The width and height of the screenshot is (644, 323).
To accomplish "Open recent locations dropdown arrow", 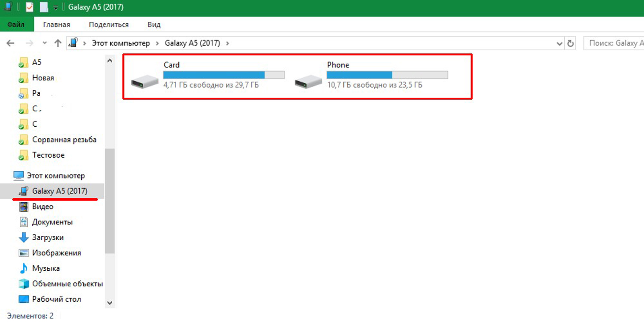I will [45, 43].
